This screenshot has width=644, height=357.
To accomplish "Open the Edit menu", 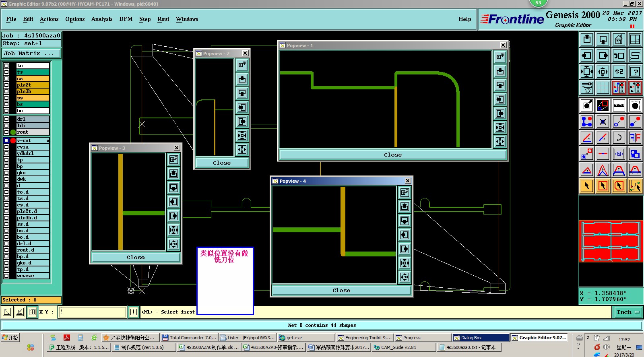I will tap(28, 19).
